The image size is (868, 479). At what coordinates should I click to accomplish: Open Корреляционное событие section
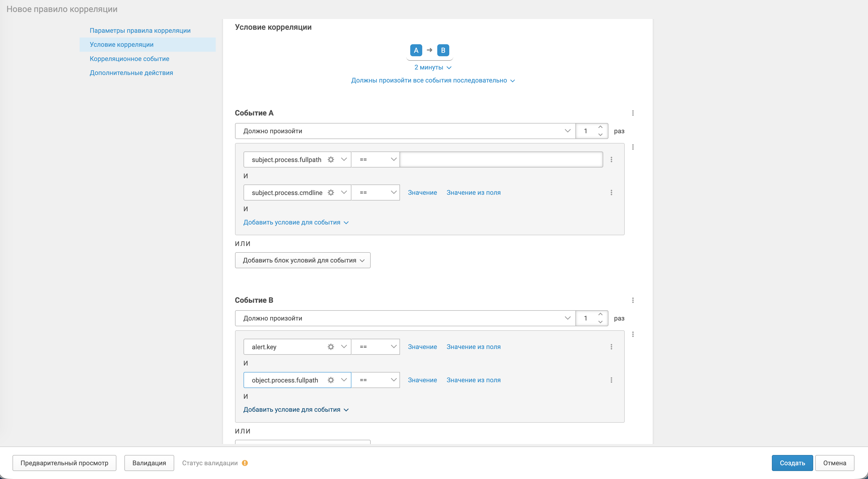pyautogui.click(x=129, y=59)
